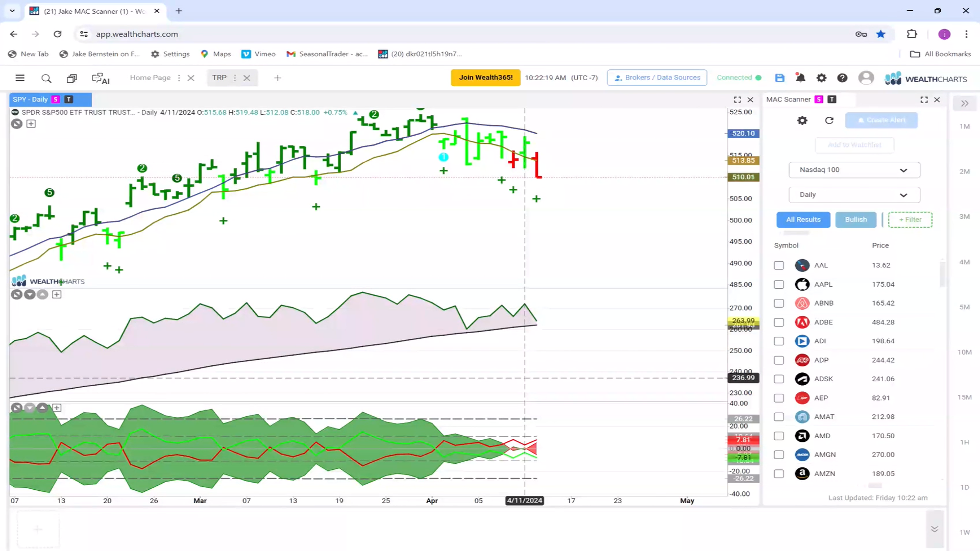Image resolution: width=980 pixels, height=551 pixels.
Task: Add indicator to the middle pane
Action: tap(57, 294)
